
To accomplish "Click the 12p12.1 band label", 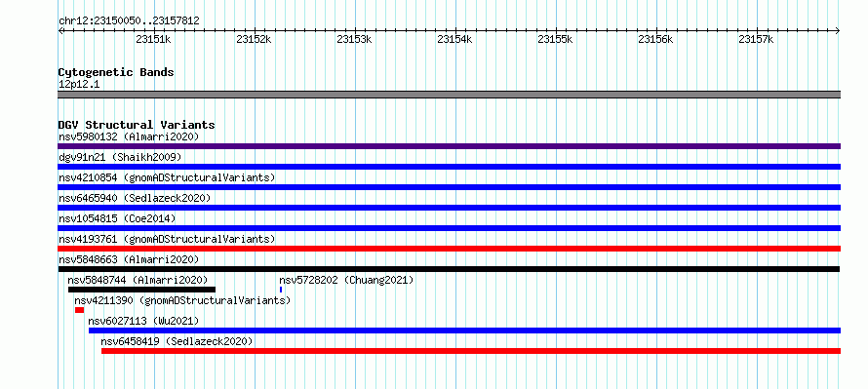I will click(79, 84).
